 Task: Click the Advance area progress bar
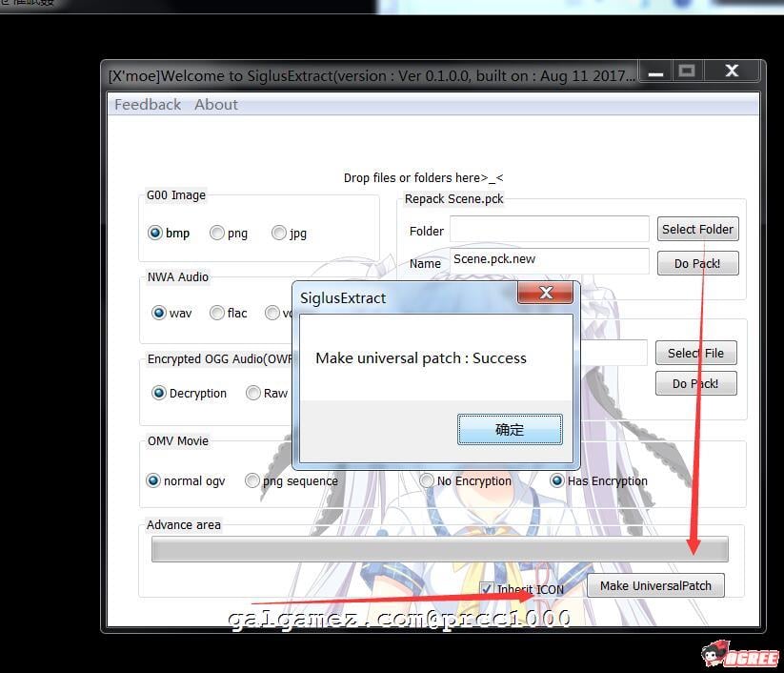point(439,549)
